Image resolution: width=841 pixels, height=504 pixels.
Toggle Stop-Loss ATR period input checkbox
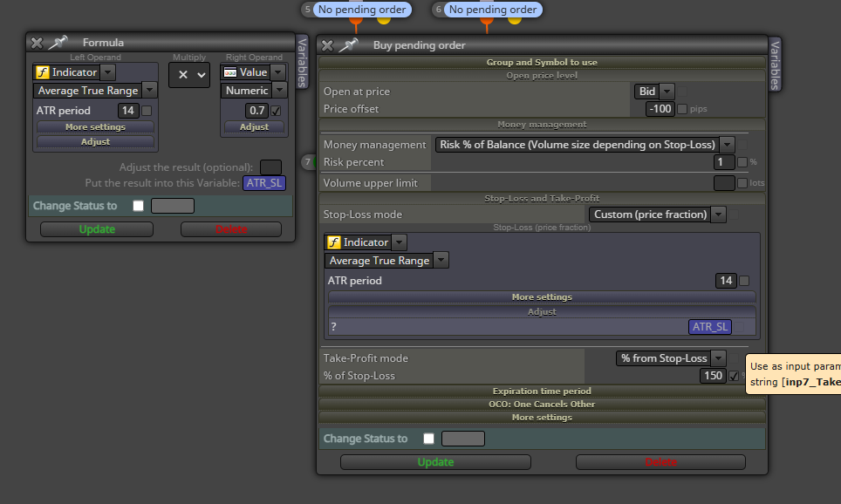point(744,281)
